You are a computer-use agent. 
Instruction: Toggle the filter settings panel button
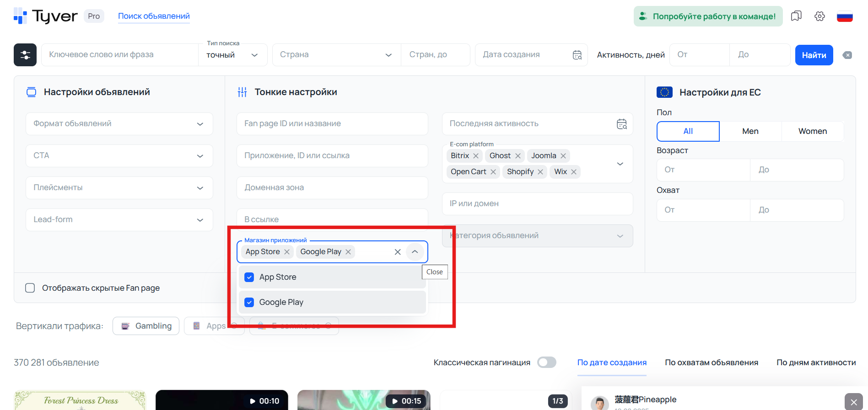25,55
